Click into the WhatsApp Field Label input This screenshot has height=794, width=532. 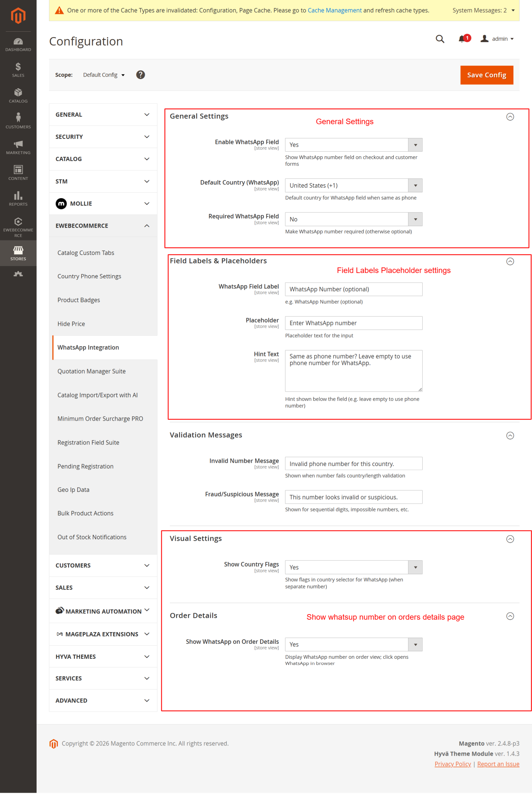[x=353, y=289]
